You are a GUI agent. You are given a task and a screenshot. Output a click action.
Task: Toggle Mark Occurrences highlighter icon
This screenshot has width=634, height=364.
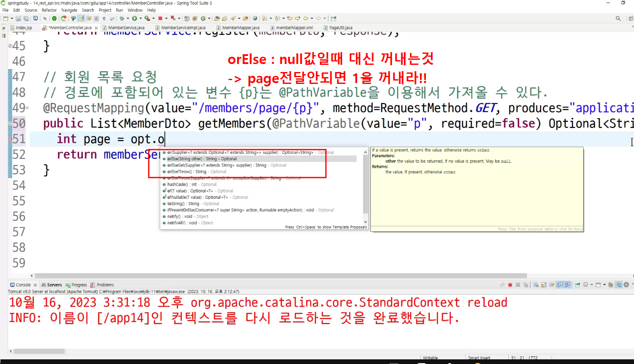click(x=81, y=18)
